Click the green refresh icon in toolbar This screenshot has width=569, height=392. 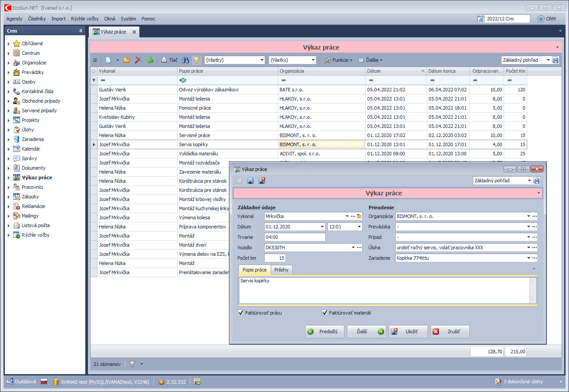point(150,60)
